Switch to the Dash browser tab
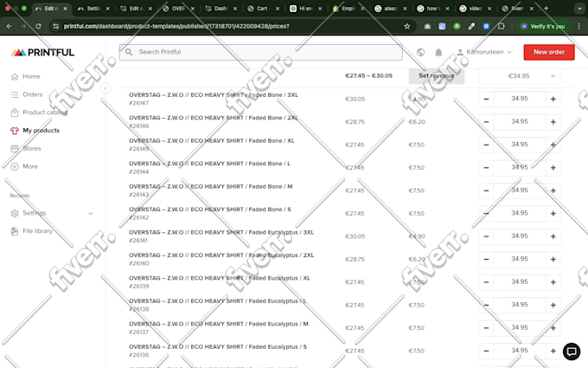This screenshot has width=588, height=368. pyautogui.click(x=220, y=9)
